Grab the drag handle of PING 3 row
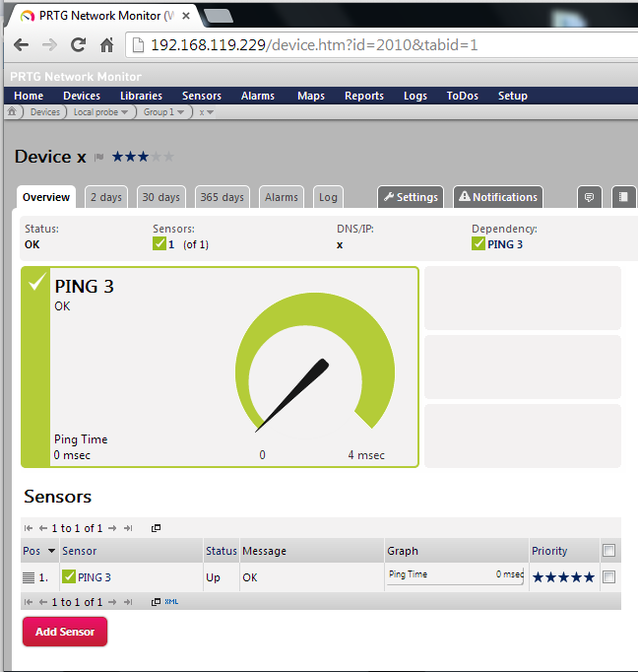The height and width of the screenshot is (672, 638). click(x=29, y=577)
